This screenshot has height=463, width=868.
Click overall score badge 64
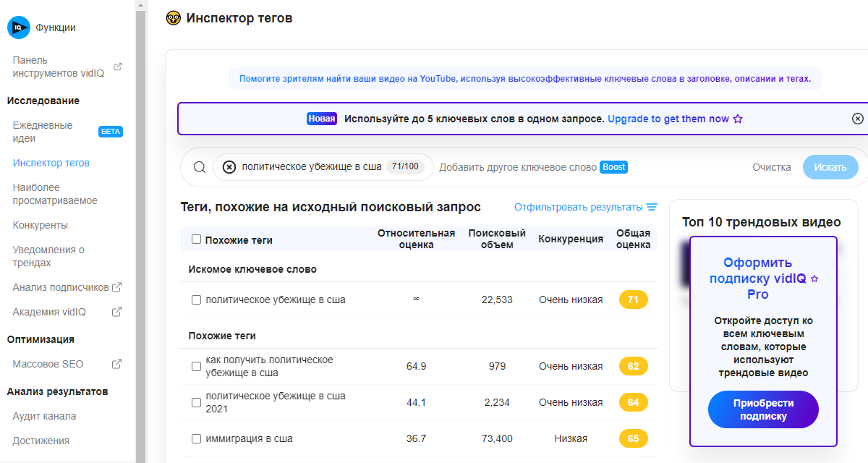click(633, 402)
